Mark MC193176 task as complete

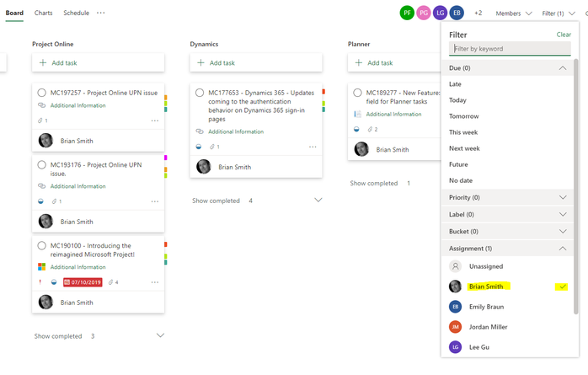[41, 164]
